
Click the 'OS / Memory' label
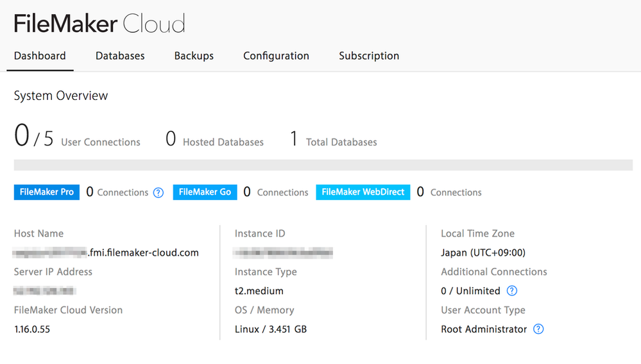pyautogui.click(x=264, y=310)
